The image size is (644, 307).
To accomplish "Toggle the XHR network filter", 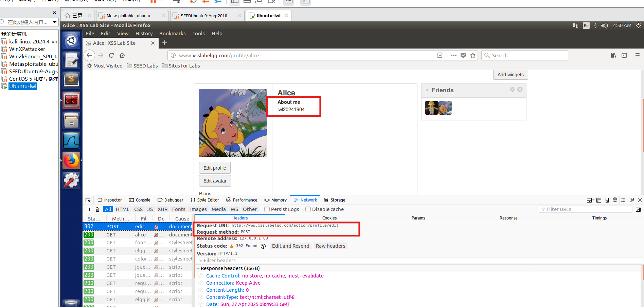I will [x=162, y=209].
